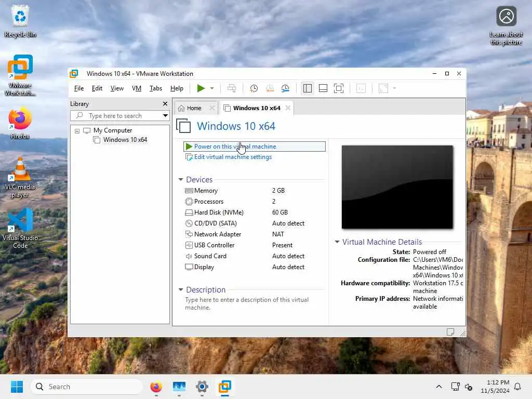The height and width of the screenshot is (399, 532).
Task: Click the NAT network adapter value
Action: click(278, 234)
